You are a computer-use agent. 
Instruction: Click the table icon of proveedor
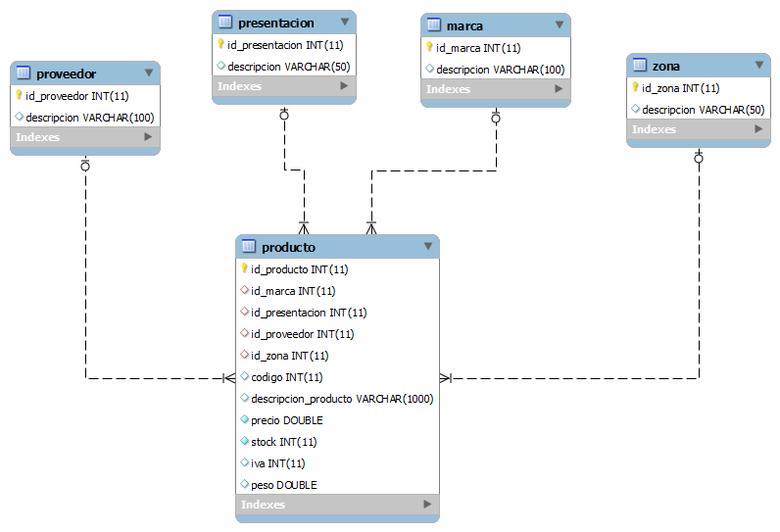(x=23, y=73)
